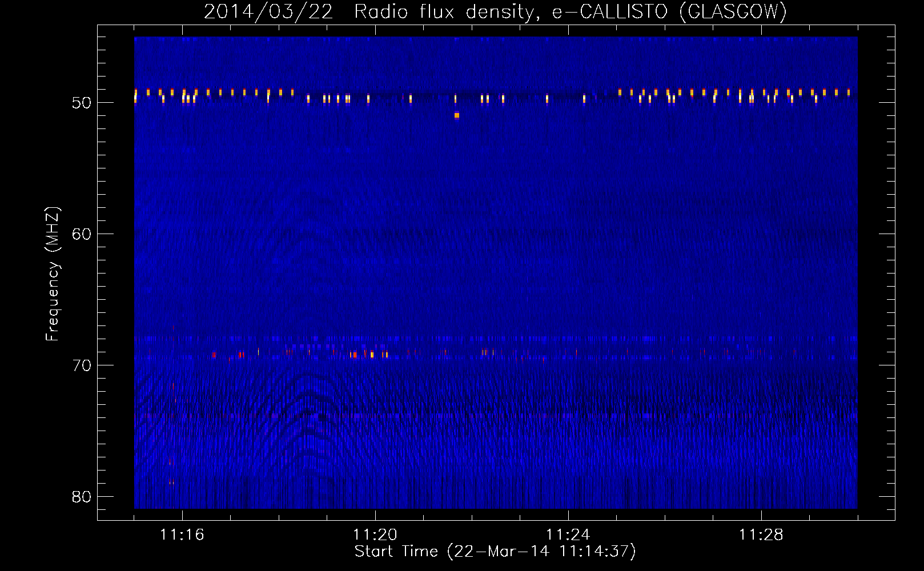Click the time tick label "11:20"
Image resolution: width=924 pixels, height=571 pixels.
(x=375, y=535)
